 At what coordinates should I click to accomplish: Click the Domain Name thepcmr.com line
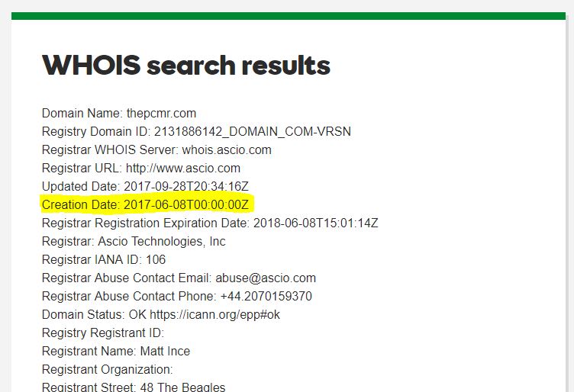click(x=119, y=114)
